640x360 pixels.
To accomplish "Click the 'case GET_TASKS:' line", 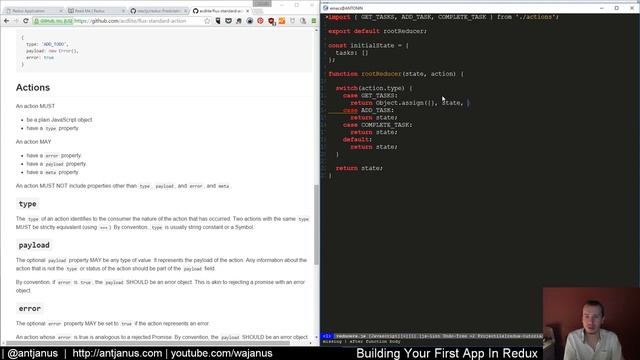I will tap(370, 96).
